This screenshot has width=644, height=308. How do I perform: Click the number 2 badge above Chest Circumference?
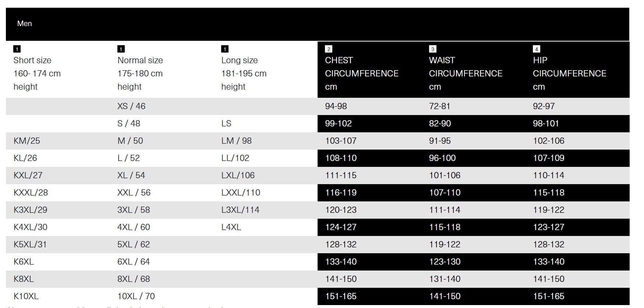329,49
